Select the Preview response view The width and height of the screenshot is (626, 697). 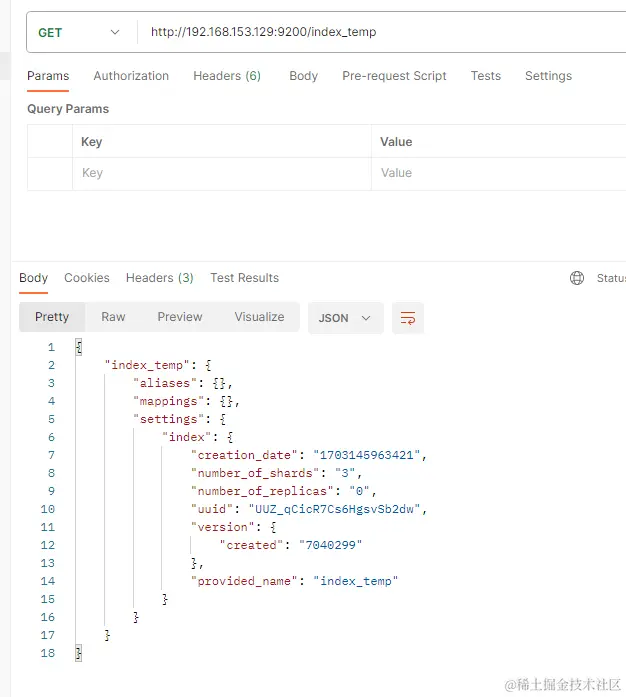180,317
